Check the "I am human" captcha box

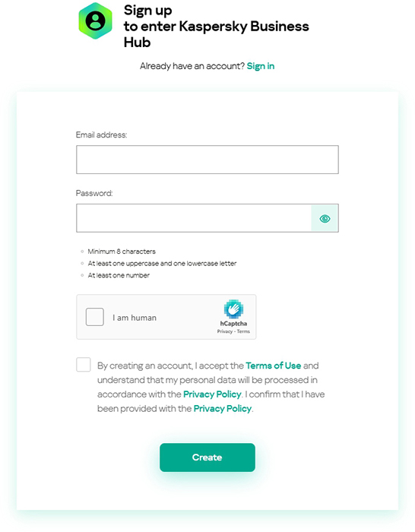pyautogui.click(x=95, y=317)
